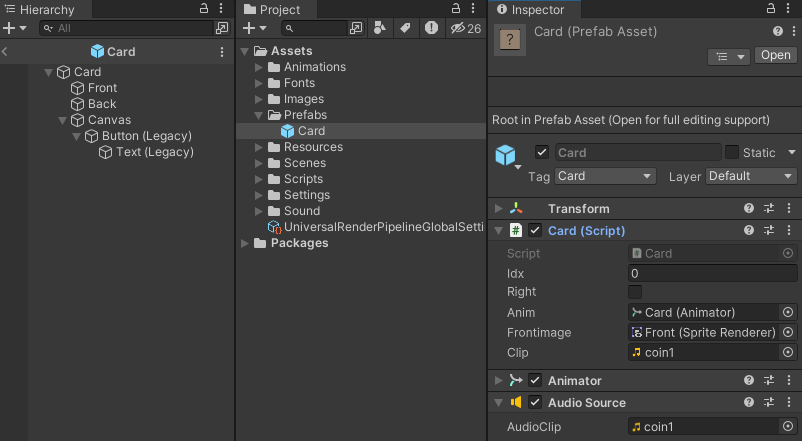Screen dimensions: 802x441
Task: Collapse the Audio Source component
Action: click(499, 403)
